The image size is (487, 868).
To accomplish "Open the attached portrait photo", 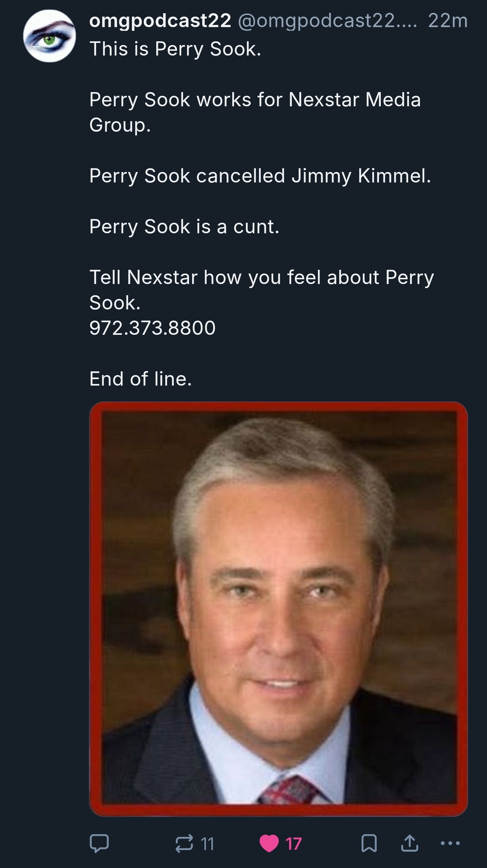I will coord(278,609).
